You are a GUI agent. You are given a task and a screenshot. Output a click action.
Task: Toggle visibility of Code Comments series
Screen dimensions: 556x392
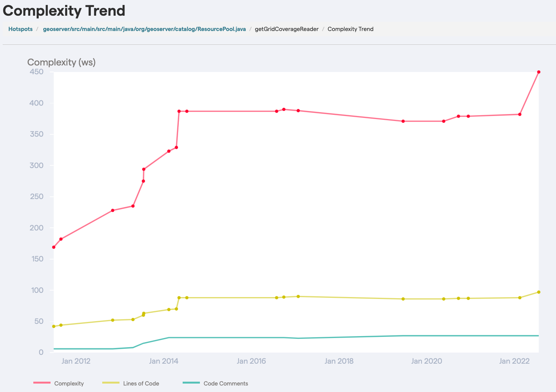226,383
